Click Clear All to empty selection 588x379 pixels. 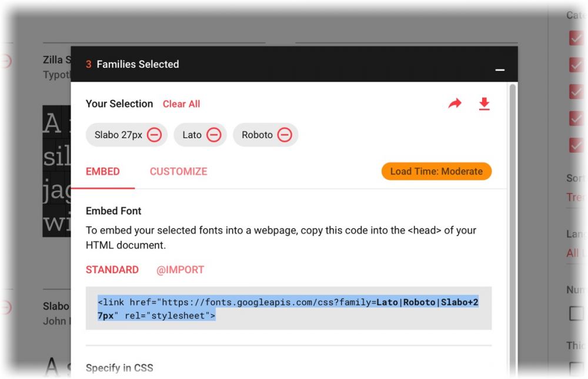click(181, 104)
